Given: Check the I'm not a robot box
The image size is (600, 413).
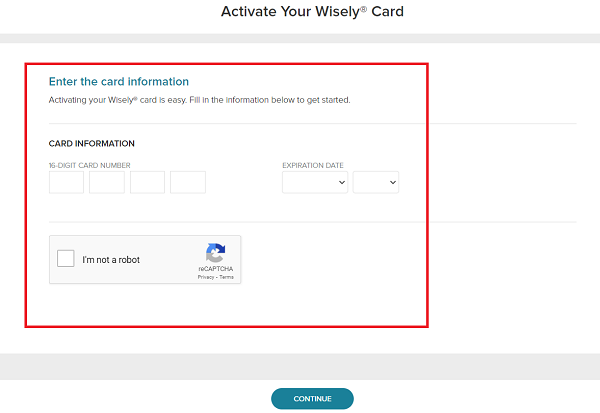Looking at the screenshot, I should coord(66,258).
